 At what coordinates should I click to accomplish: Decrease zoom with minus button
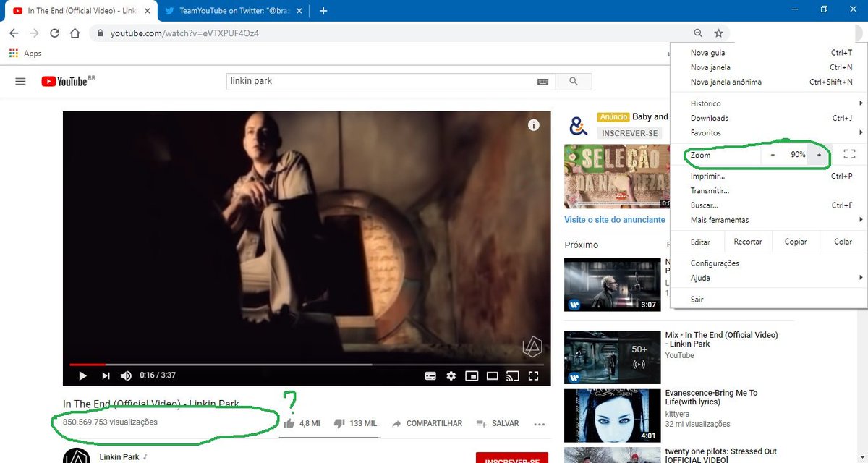[773, 155]
